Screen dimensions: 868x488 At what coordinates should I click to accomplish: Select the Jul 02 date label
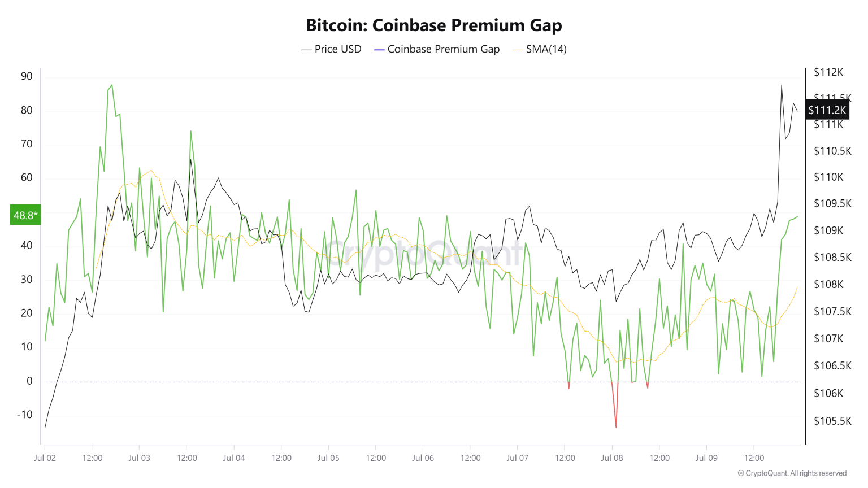[45, 457]
